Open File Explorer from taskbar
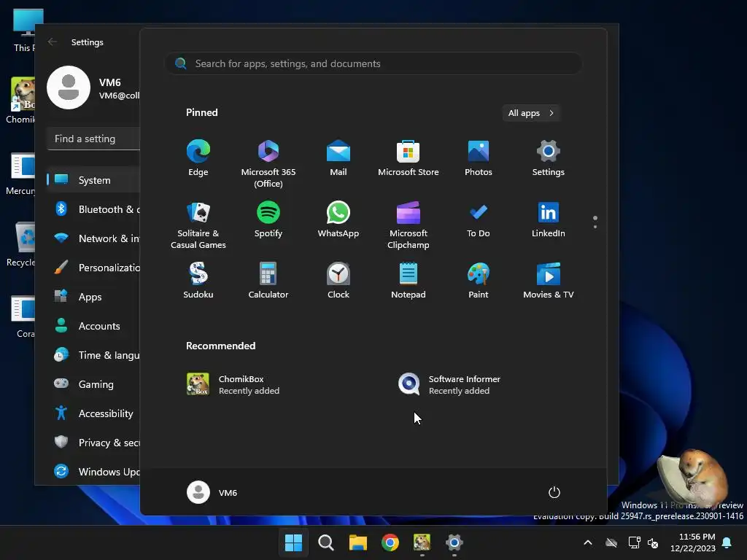Image resolution: width=747 pixels, height=560 pixels. point(357,542)
